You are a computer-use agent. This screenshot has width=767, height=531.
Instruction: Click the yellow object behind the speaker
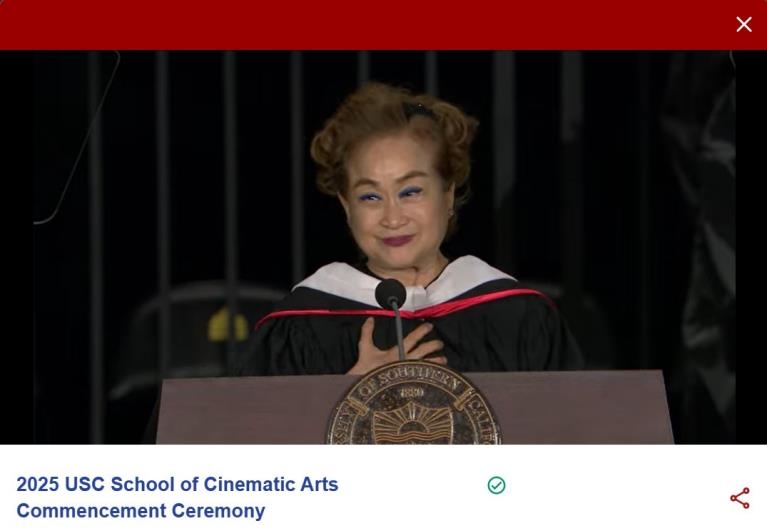[228, 325]
